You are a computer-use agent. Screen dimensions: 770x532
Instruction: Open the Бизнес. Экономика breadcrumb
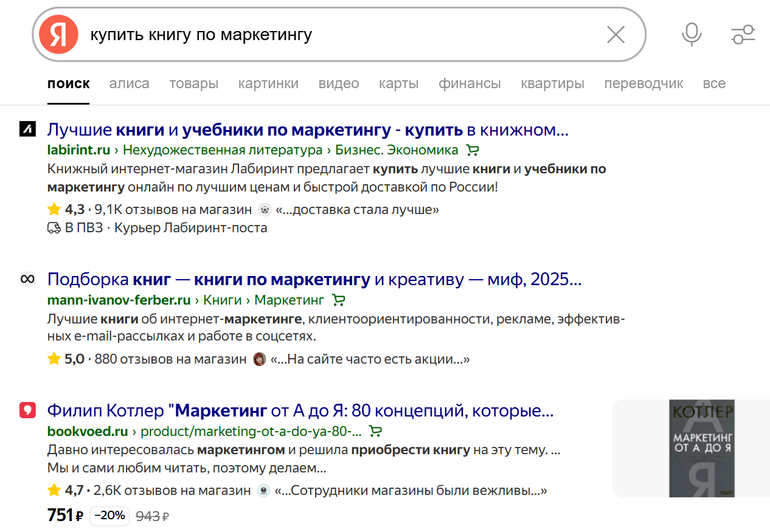coord(397,150)
